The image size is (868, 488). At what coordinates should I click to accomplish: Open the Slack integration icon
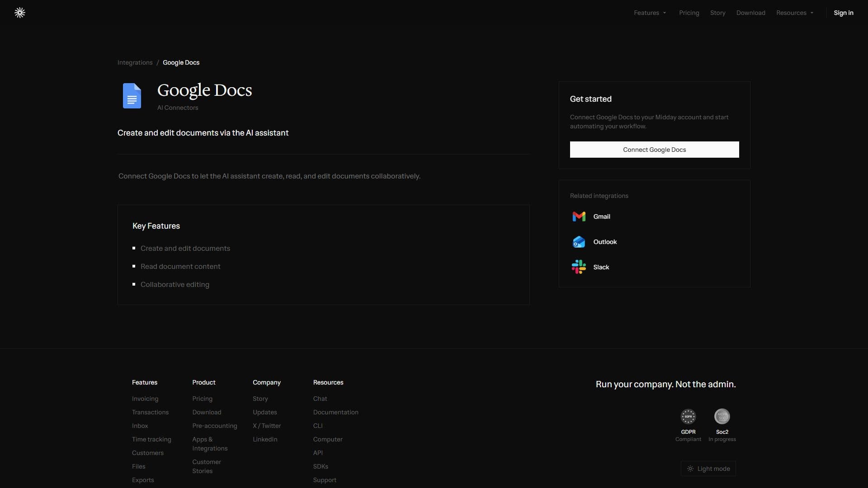[579, 267]
